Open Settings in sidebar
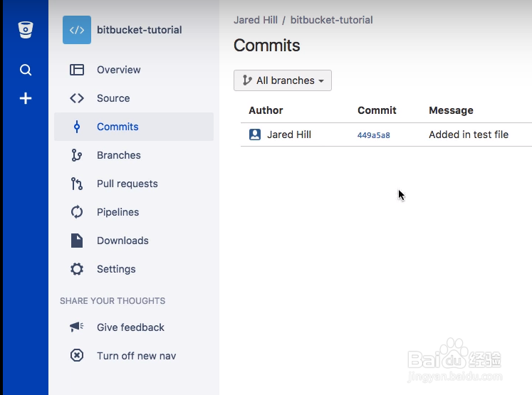 click(x=134, y=269)
